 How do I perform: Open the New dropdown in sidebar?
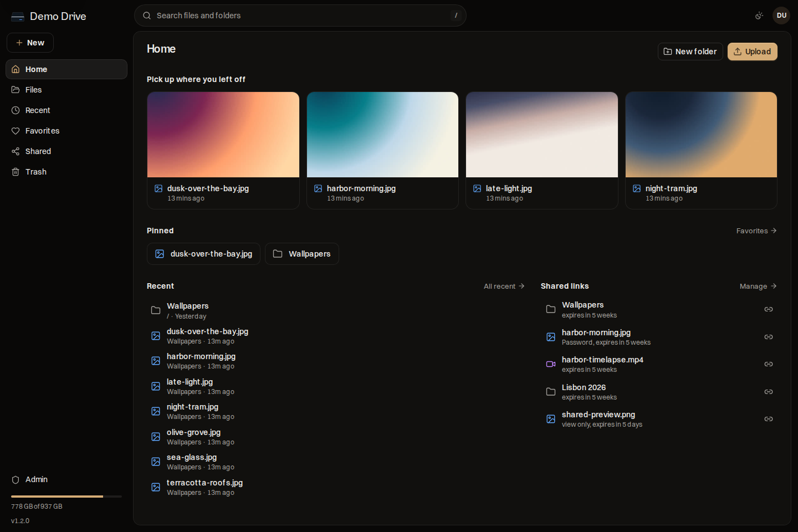click(x=30, y=43)
